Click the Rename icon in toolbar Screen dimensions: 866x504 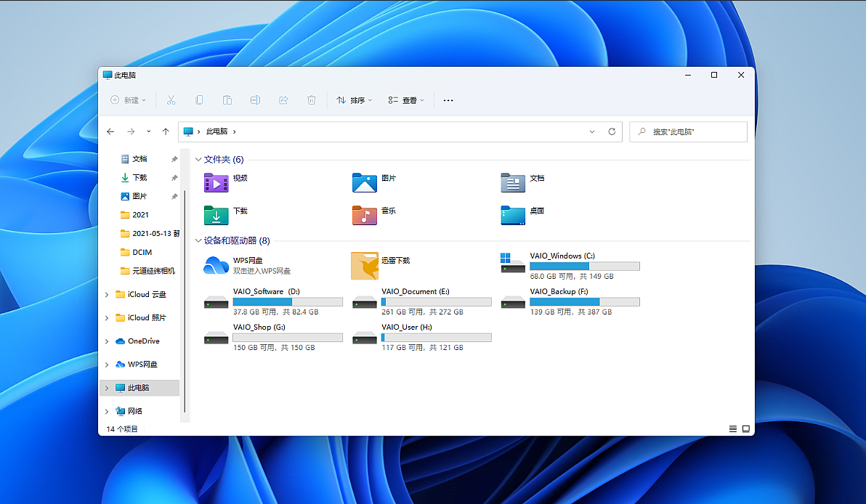[x=255, y=100]
